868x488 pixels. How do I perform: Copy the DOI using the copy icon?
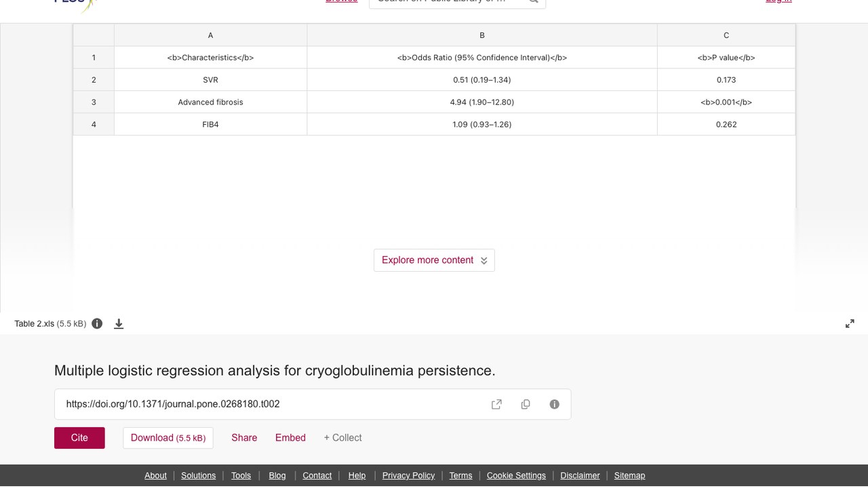click(x=526, y=404)
